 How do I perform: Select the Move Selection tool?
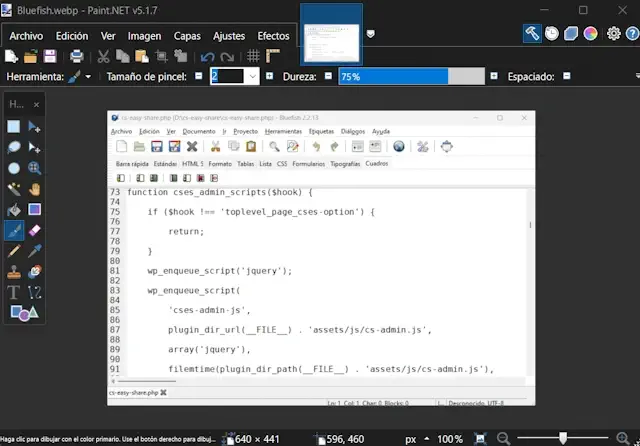click(34, 147)
